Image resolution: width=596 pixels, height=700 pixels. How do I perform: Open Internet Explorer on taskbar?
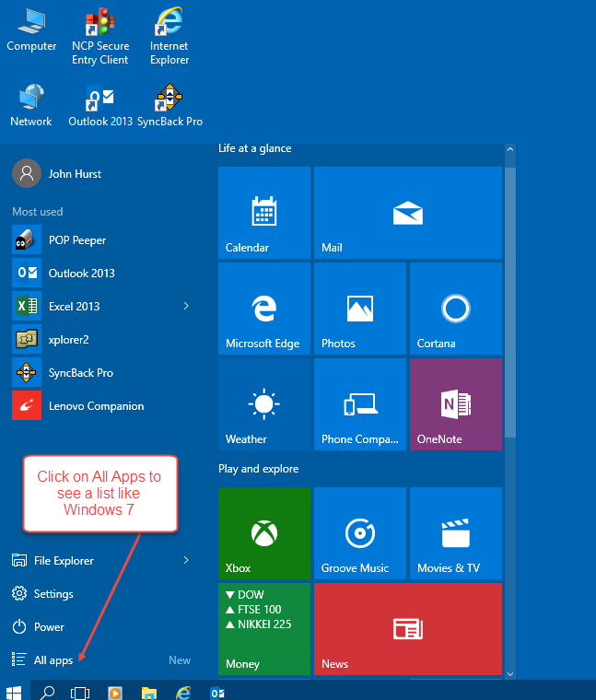click(183, 692)
